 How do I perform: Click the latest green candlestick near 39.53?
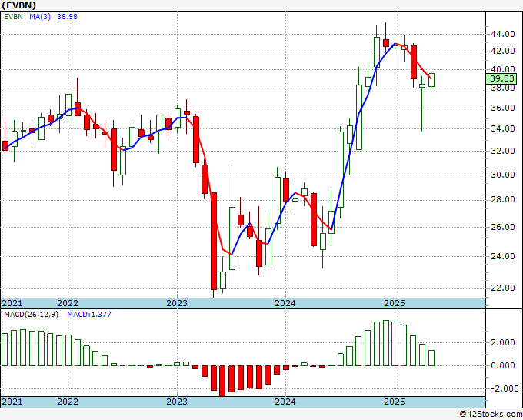431,80
